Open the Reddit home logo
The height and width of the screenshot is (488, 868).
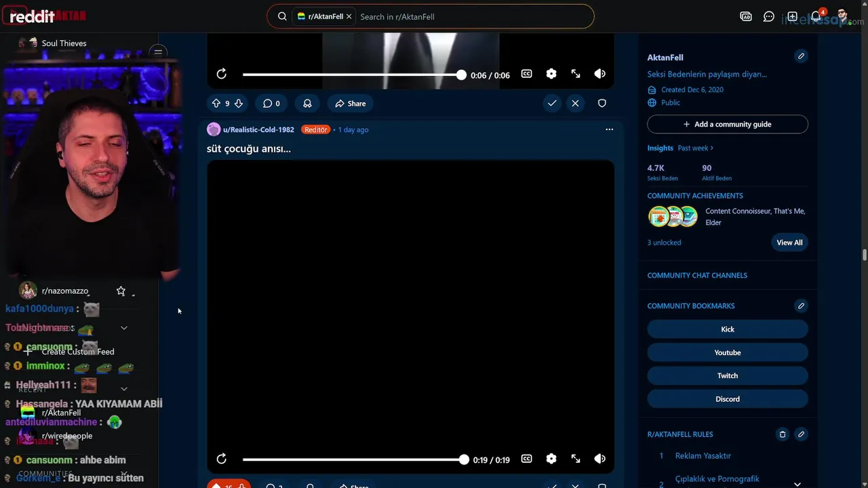pos(33,16)
